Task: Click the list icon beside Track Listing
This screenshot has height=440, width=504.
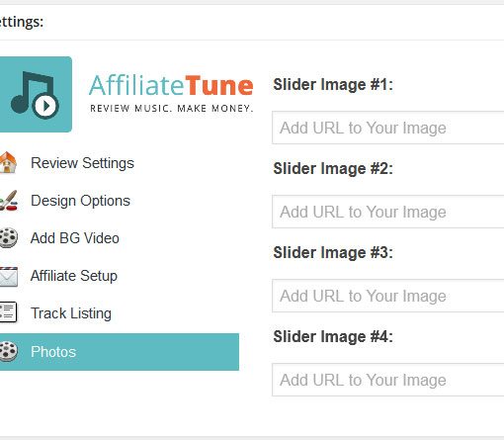Action: 8,312
